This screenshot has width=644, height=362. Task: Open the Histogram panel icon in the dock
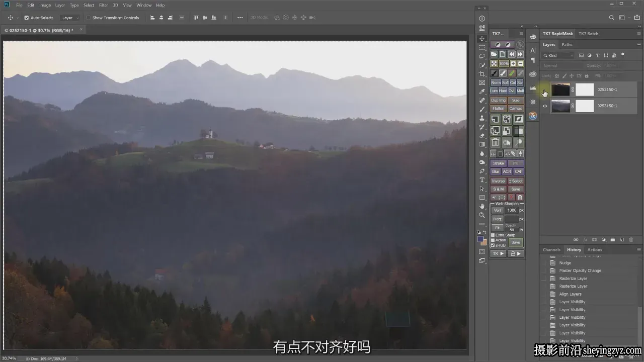pos(533,88)
